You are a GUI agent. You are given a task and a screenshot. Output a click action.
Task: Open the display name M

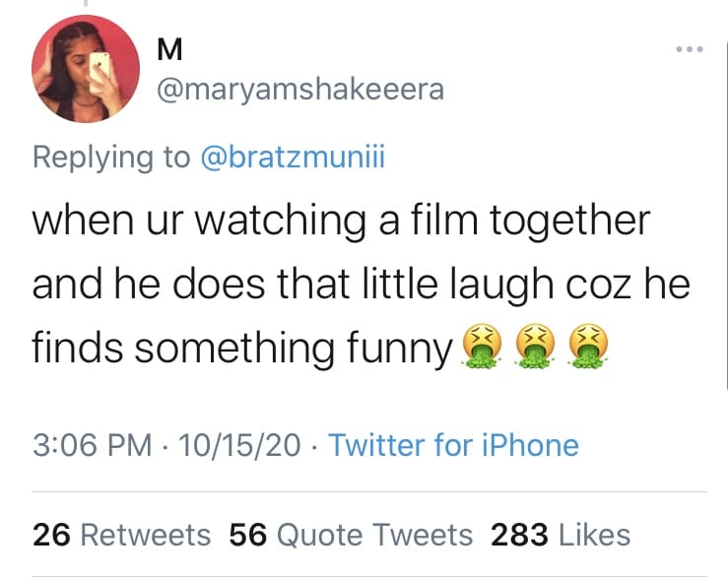pos(169,49)
